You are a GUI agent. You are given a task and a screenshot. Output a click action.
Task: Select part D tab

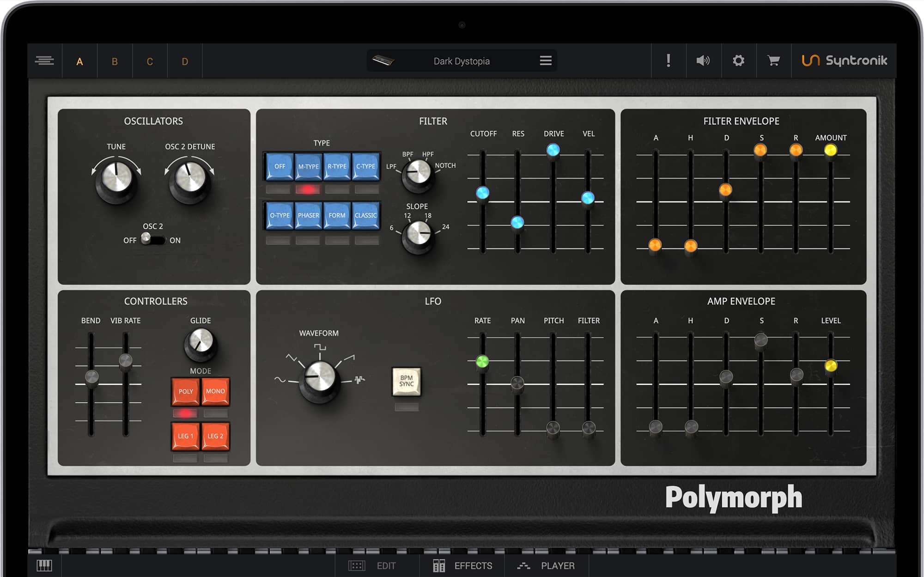(185, 61)
